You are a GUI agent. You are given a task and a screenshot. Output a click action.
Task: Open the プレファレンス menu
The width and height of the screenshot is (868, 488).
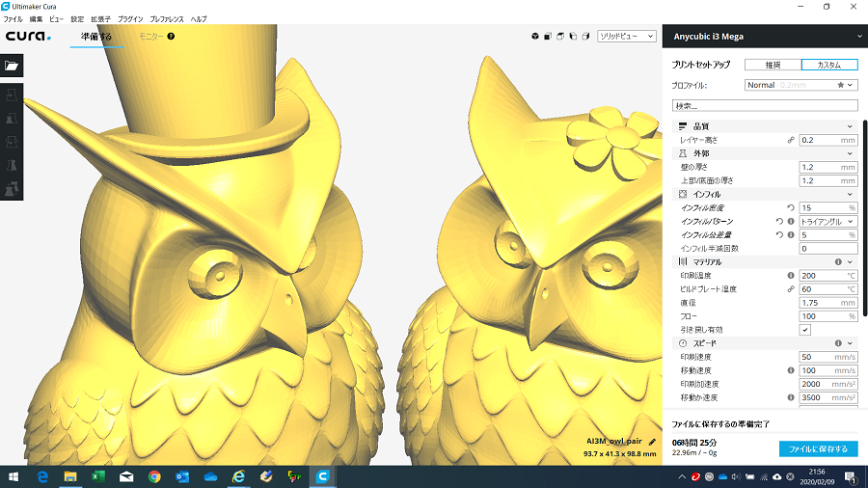(167, 19)
